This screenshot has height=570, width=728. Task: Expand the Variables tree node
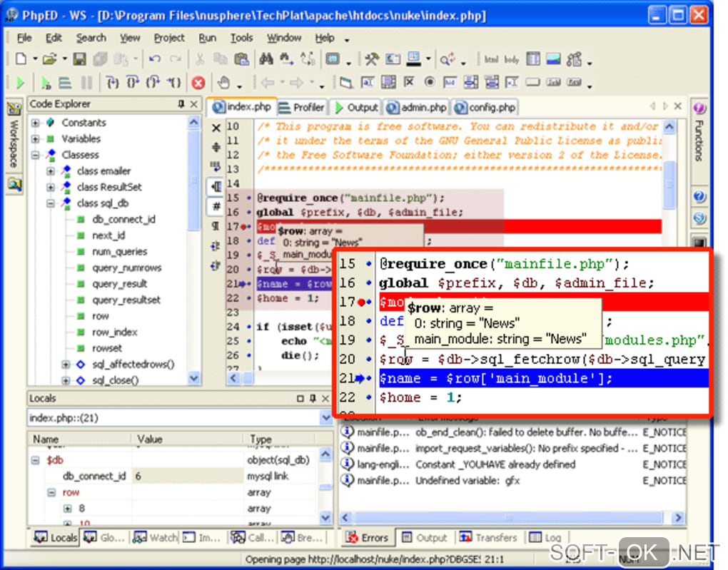tap(35, 139)
